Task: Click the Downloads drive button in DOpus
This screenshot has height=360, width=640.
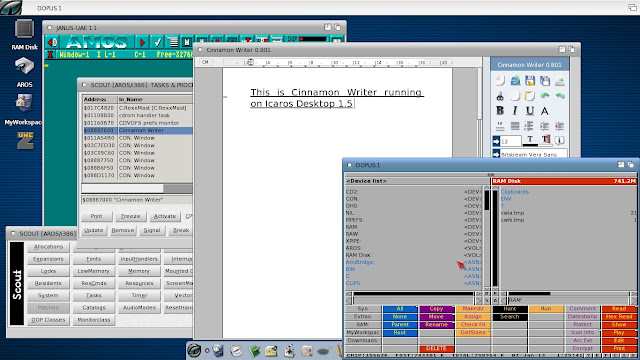Action: (x=363, y=340)
